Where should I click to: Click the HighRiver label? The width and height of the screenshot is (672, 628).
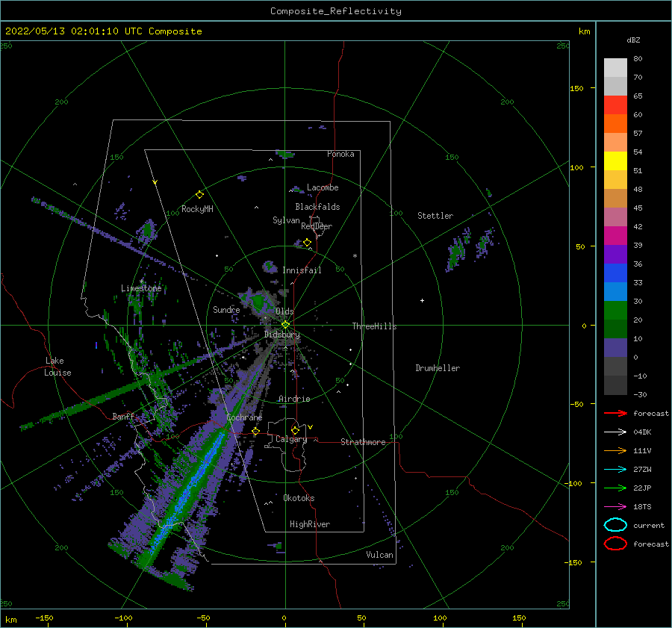click(310, 524)
